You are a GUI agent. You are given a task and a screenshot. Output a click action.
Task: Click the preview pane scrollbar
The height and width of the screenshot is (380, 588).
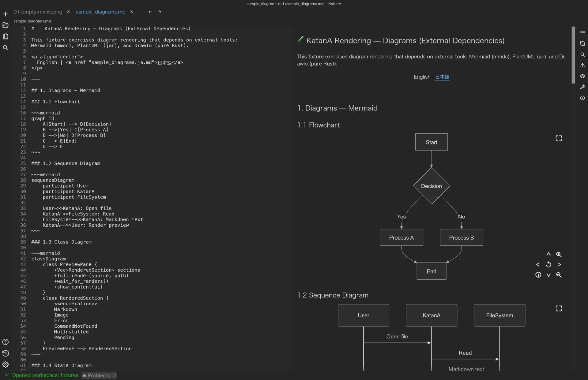(x=573, y=55)
